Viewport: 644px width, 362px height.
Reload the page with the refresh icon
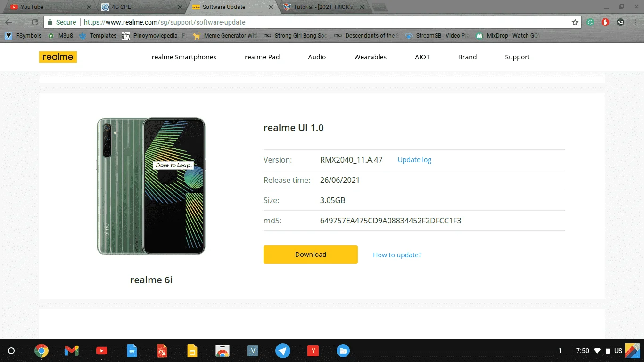[34, 22]
